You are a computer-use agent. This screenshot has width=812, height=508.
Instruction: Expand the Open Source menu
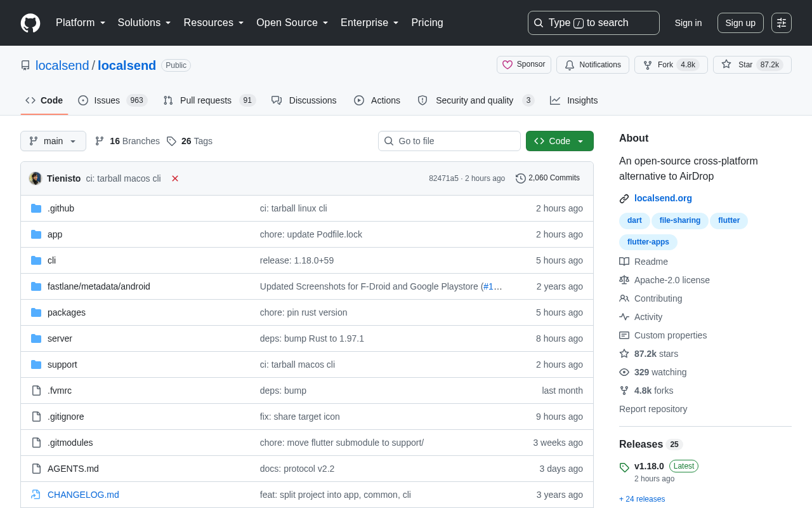pos(292,23)
